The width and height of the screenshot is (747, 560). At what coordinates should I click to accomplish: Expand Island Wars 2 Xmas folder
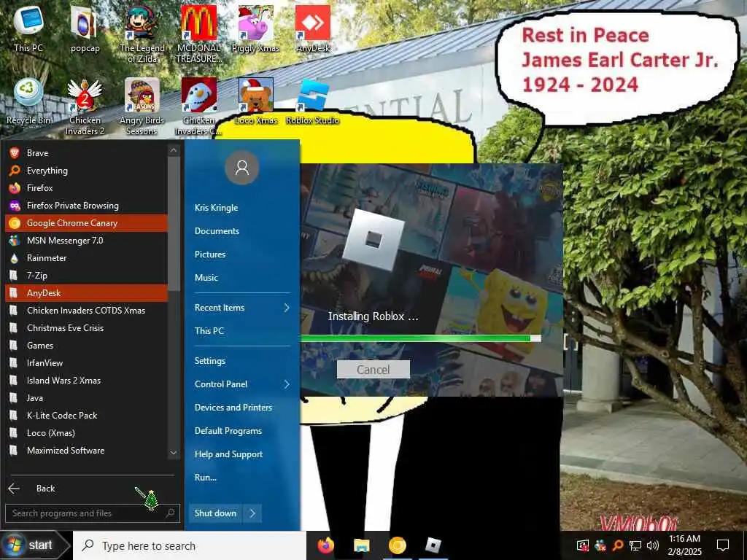pyautogui.click(x=86, y=381)
